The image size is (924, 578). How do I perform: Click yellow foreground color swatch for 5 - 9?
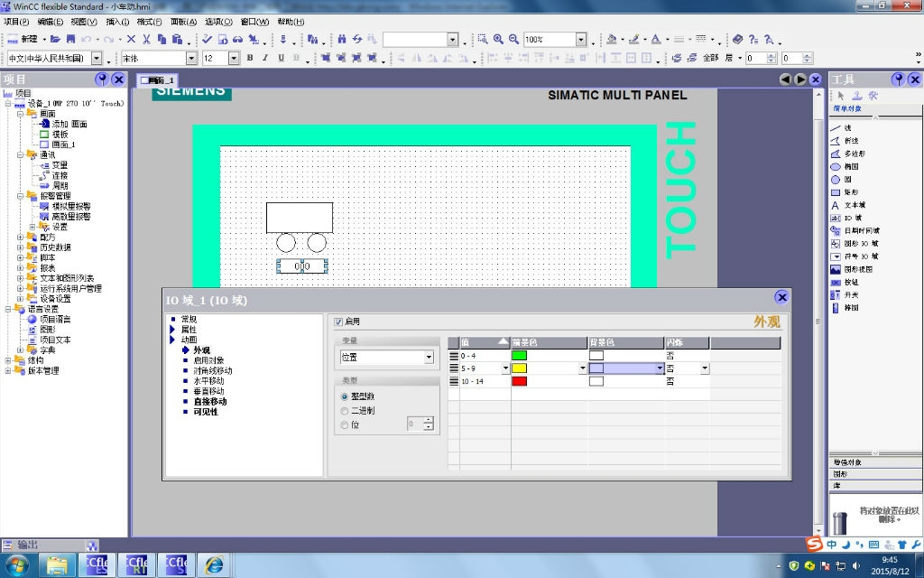pyautogui.click(x=519, y=368)
